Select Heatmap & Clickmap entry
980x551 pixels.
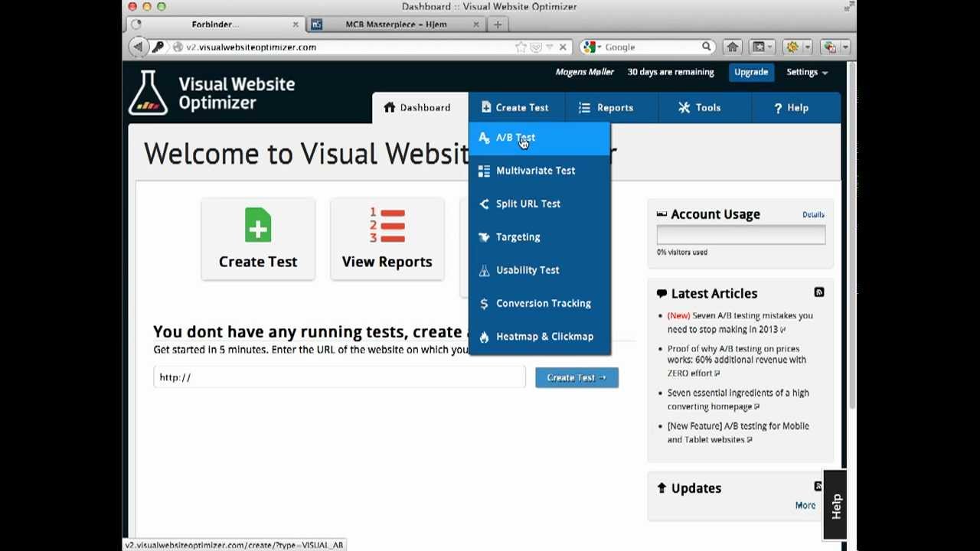pos(540,337)
